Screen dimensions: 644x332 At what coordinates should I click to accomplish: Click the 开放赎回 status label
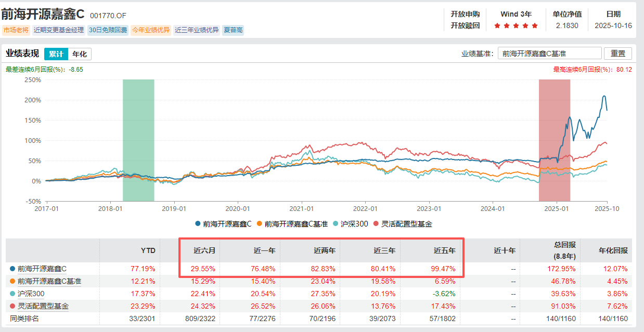tap(465, 25)
